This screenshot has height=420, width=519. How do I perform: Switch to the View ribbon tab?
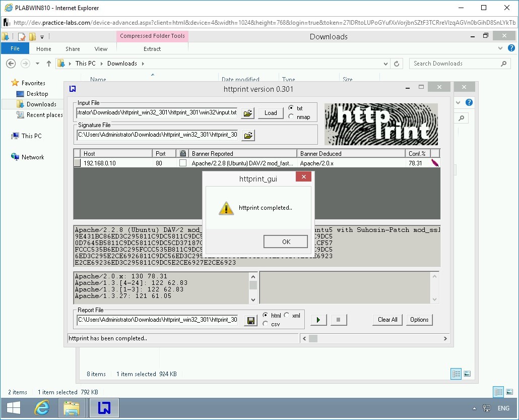101,49
